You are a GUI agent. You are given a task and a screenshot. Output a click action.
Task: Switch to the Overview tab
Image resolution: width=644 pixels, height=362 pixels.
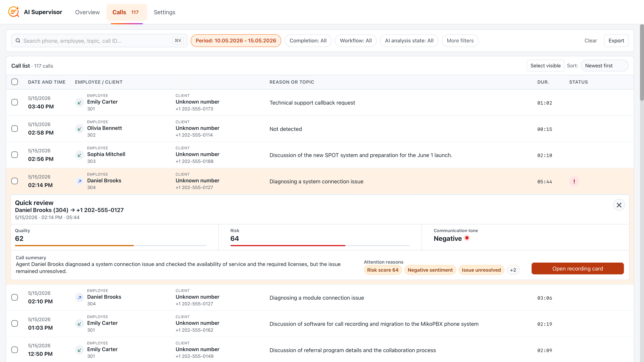[87, 12]
